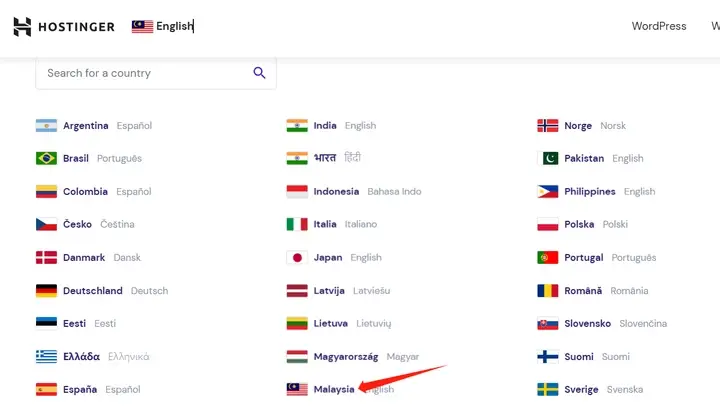
Task: Click the Hostinger logo icon
Action: (22, 27)
